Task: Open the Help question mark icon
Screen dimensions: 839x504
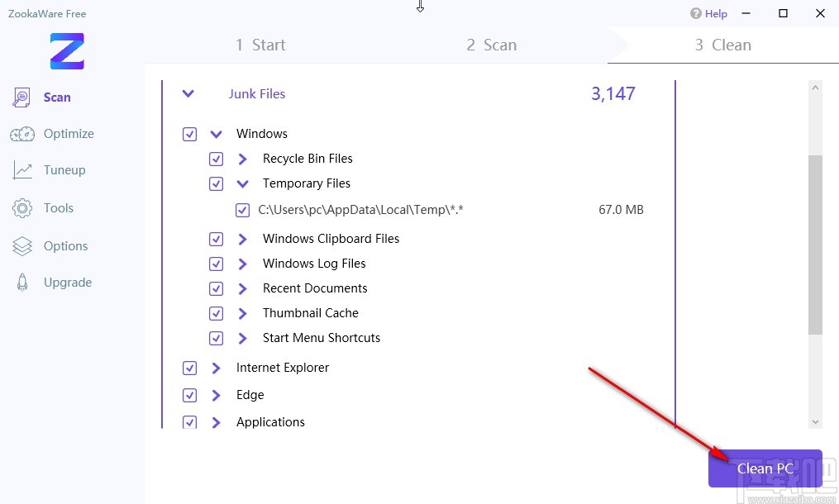Action: coord(696,13)
